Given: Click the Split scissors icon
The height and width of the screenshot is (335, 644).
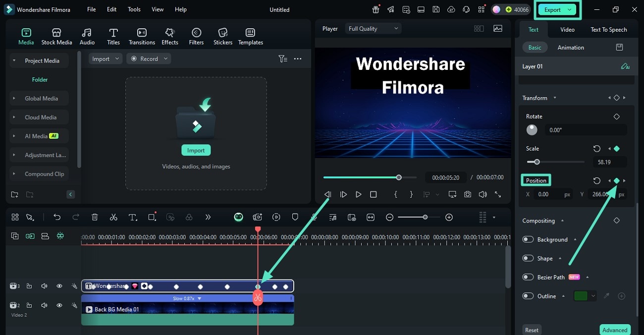Looking at the screenshot, I should 113,217.
